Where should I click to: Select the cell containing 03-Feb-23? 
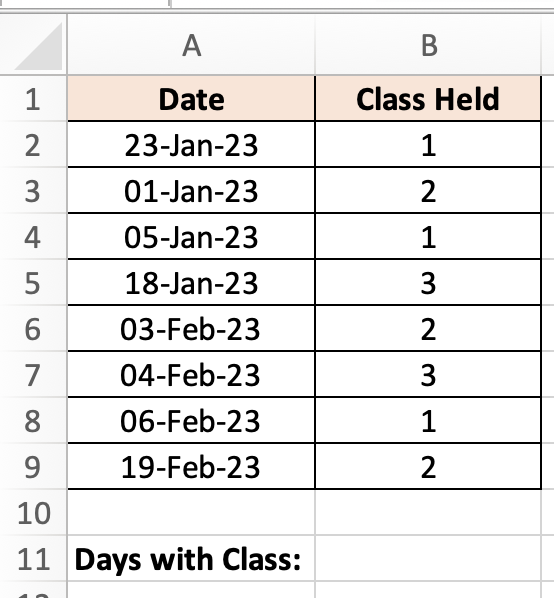[191, 329]
